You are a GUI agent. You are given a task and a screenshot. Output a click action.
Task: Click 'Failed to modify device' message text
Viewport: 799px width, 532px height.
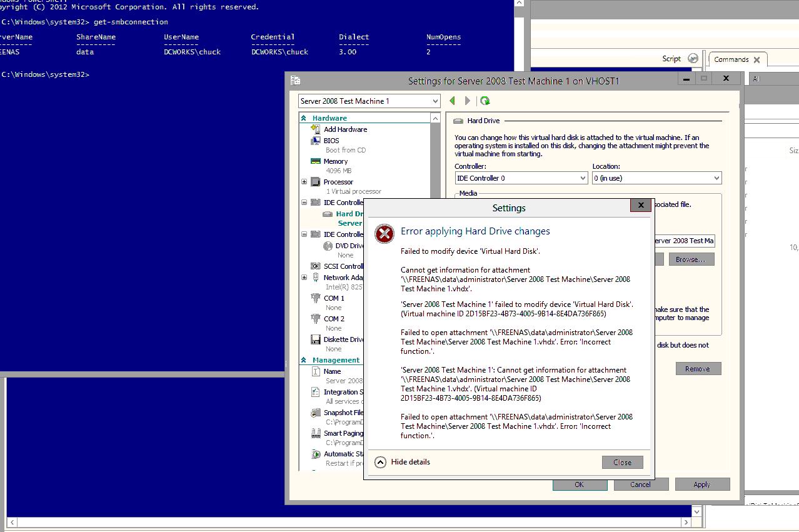click(470, 251)
